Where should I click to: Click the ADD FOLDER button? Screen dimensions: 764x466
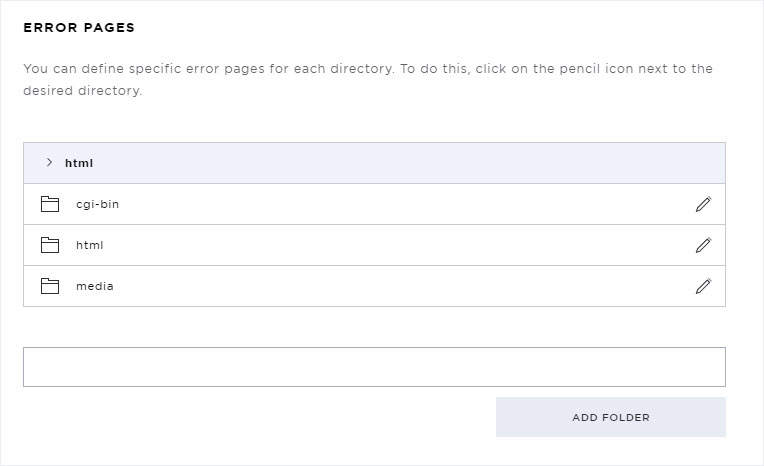point(611,417)
